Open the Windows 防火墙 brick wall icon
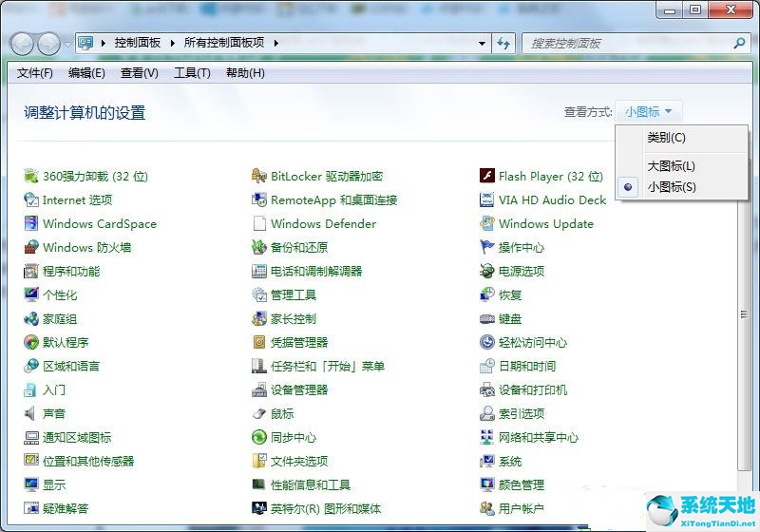Viewport: 760px width, 532px height. tap(31, 247)
